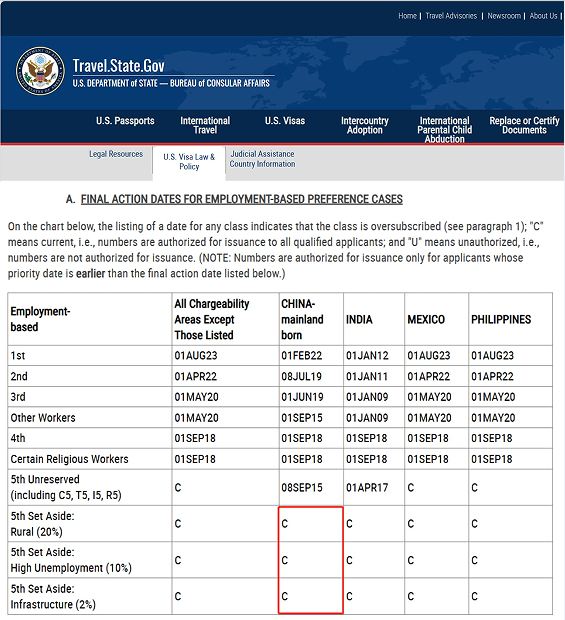Click 5th Set Aside Infrastructure (2%) label
Screen dimensions: 565x620
[53, 596]
